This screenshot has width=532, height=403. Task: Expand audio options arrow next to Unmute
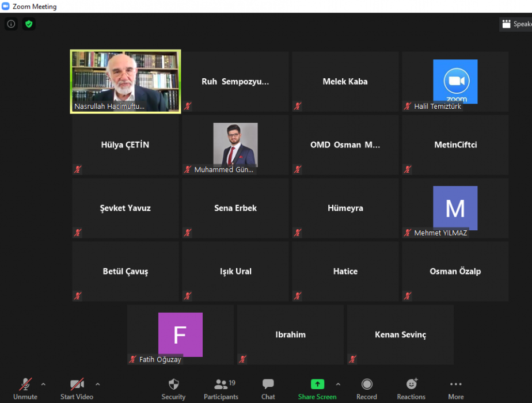click(x=43, y=385)
